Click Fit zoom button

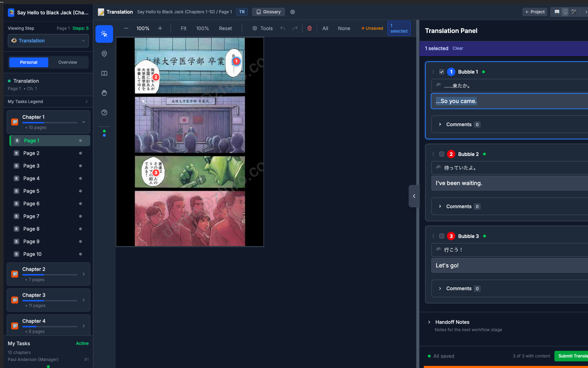tap(183, 28)
